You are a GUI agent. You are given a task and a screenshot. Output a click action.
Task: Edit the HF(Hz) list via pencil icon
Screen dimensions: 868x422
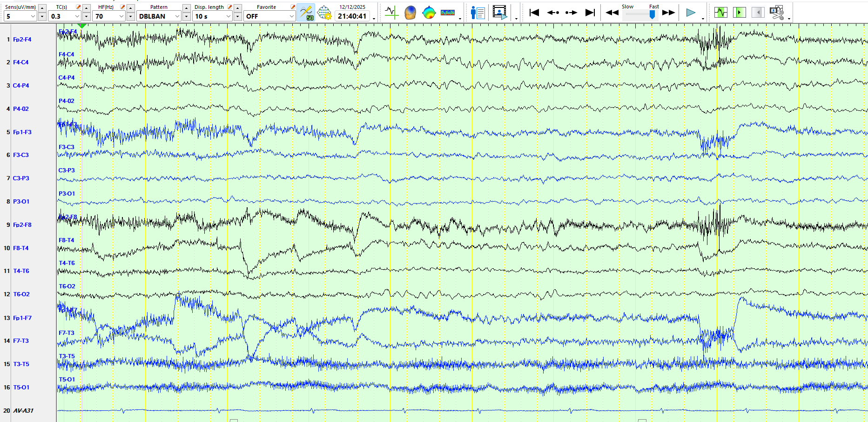click(122, 7)
